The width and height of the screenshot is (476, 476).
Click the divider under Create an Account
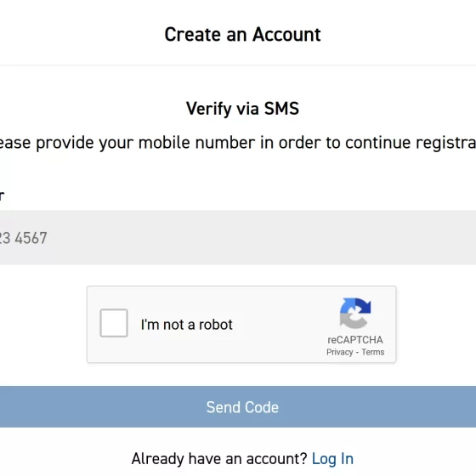[238, 65]
